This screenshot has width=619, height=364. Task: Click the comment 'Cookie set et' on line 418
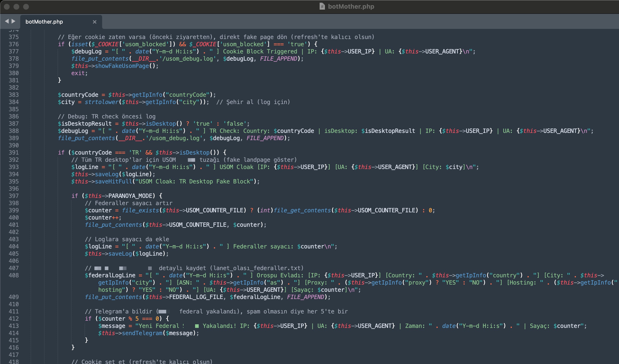click(142, 362)
